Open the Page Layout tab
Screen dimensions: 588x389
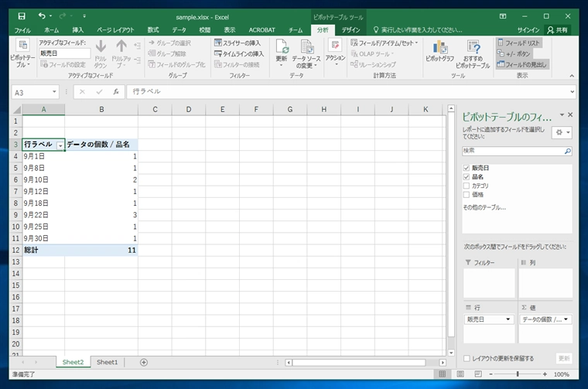click(115, 30)
